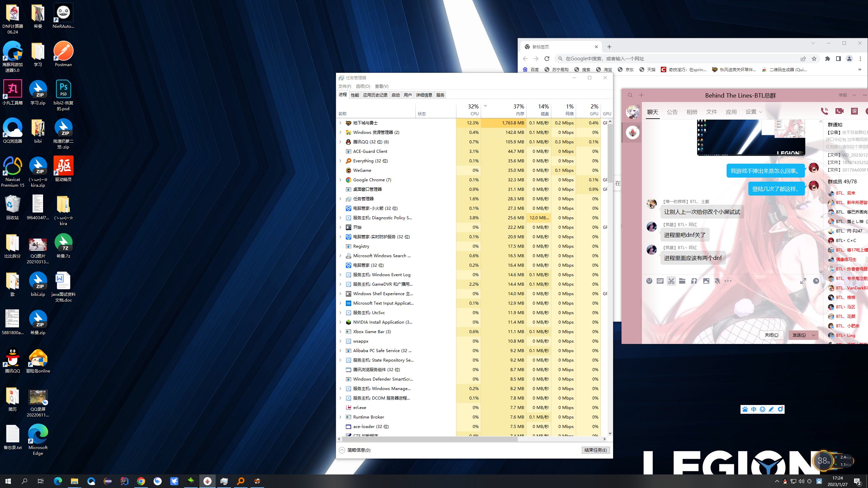Screen dimensions: 868x488
Task: Click the emoji/sticker icon in chat
Action: (649, 281)
